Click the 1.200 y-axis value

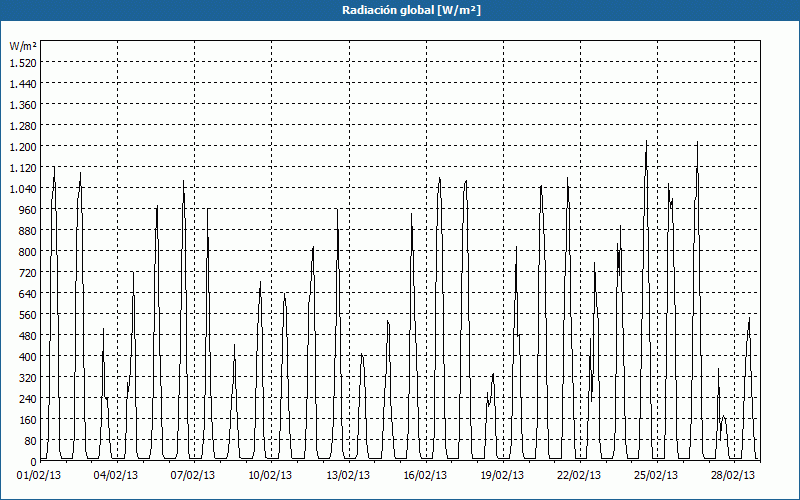[23, 146]
